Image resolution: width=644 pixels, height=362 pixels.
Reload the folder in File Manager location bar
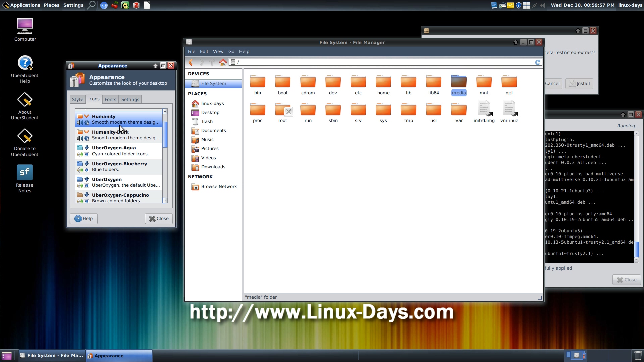[538, 62]
